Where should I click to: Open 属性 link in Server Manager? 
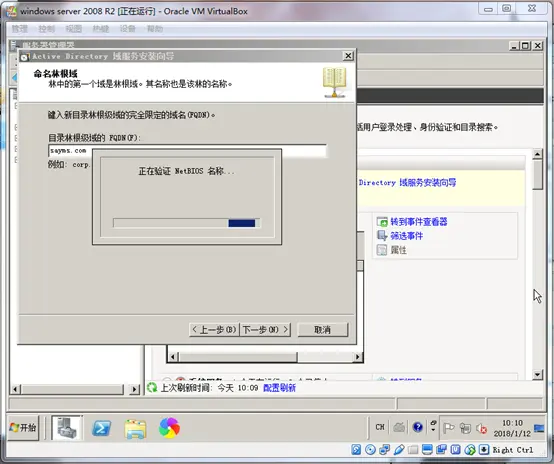click(398, 250)
